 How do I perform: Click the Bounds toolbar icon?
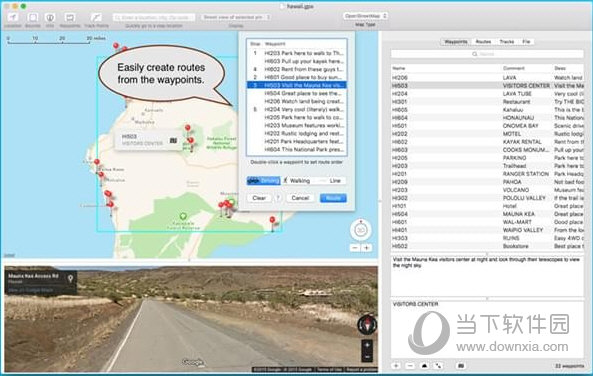coord(33,17)
